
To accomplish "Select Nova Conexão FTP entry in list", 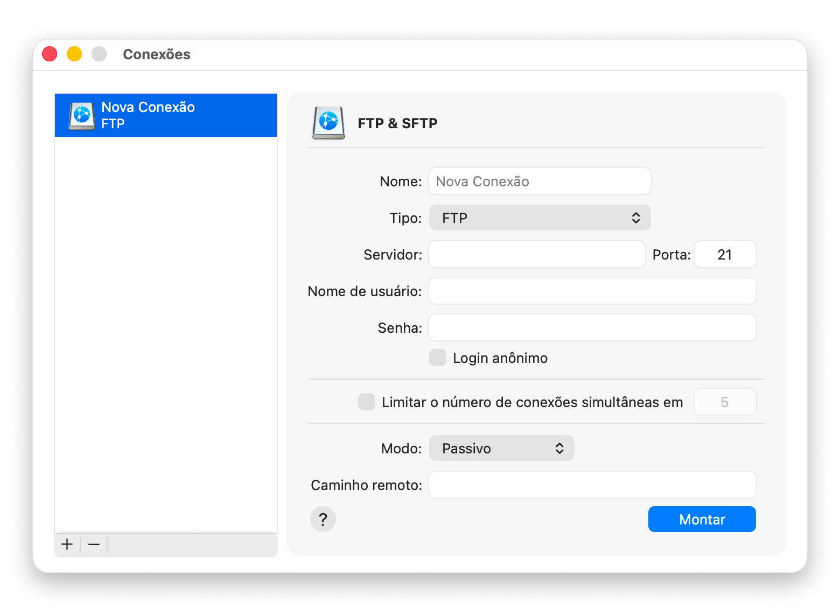I will click(x=166, y=115).
